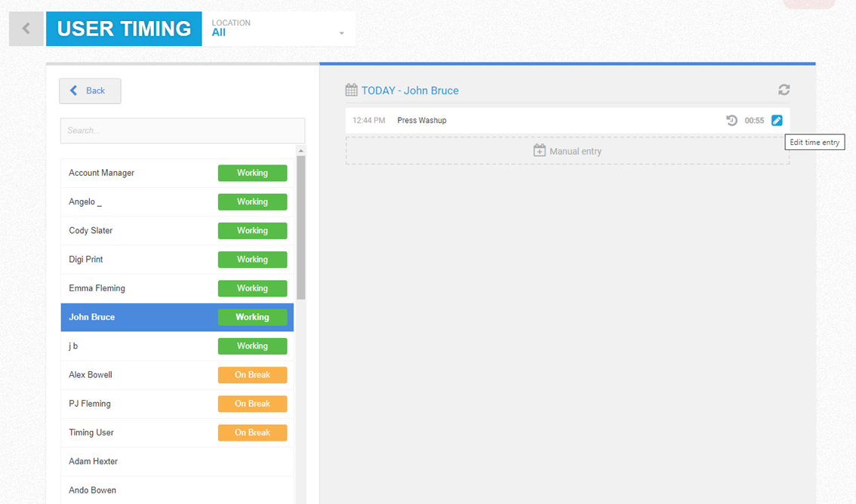Click the calendar icon beside TODAY - John Bruce
856x504 pixels.
(x=352, y=90)
